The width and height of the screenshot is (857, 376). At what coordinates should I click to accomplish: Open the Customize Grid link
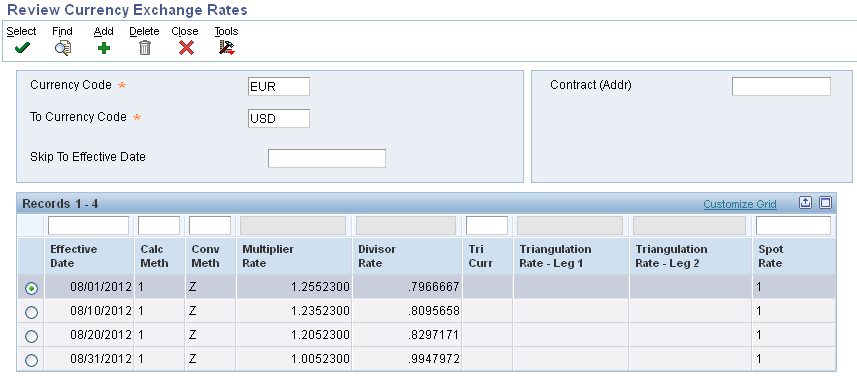(739, 204)
